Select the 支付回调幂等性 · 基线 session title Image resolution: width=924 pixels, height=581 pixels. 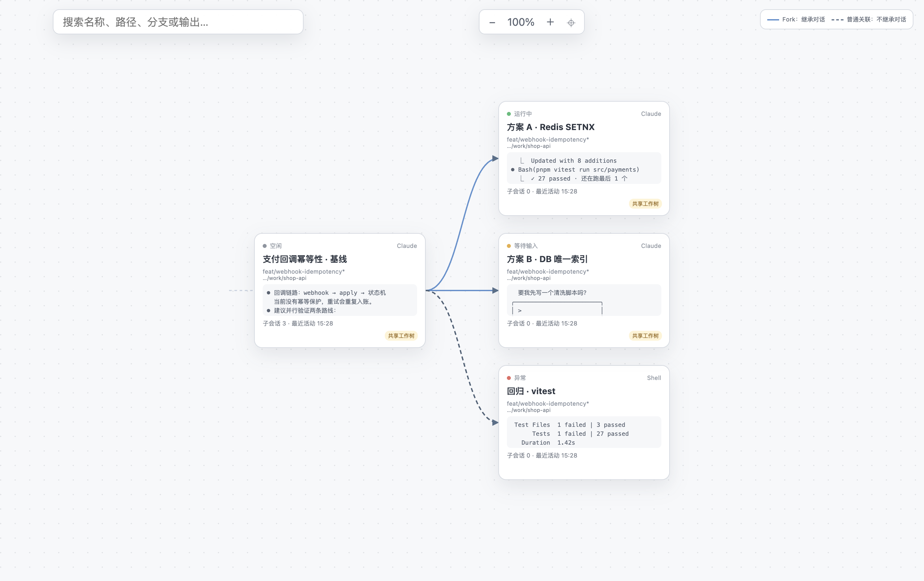click(305, 259)
